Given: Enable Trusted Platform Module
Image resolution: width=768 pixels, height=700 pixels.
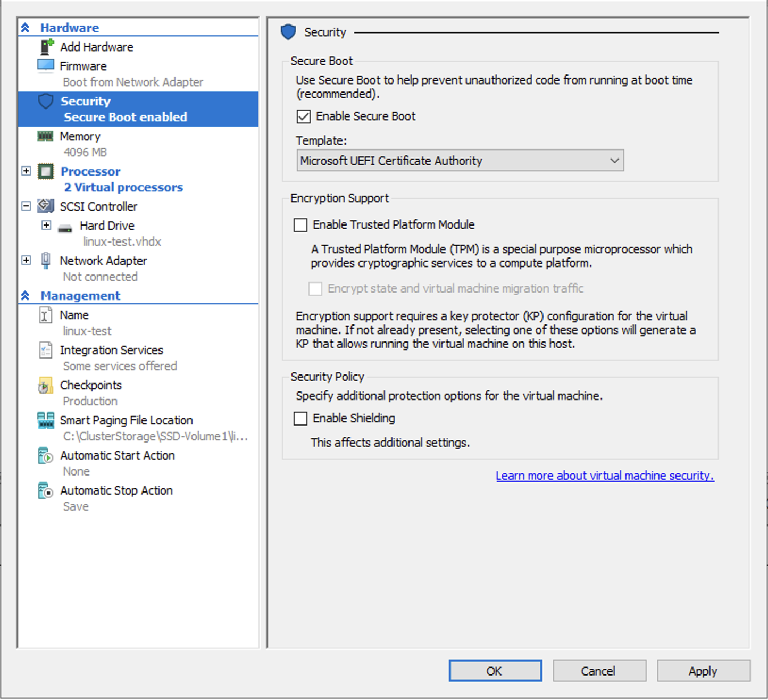Looking at the screenshot, I should coord(301,225).
